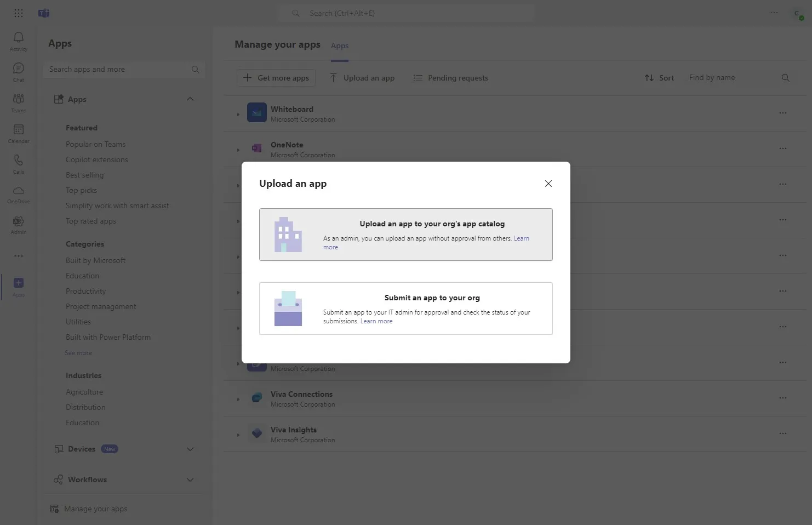This screenshot has height=525, width=812.
Task: Click the Whiteboard app icon
Action: tap(257, 112)
